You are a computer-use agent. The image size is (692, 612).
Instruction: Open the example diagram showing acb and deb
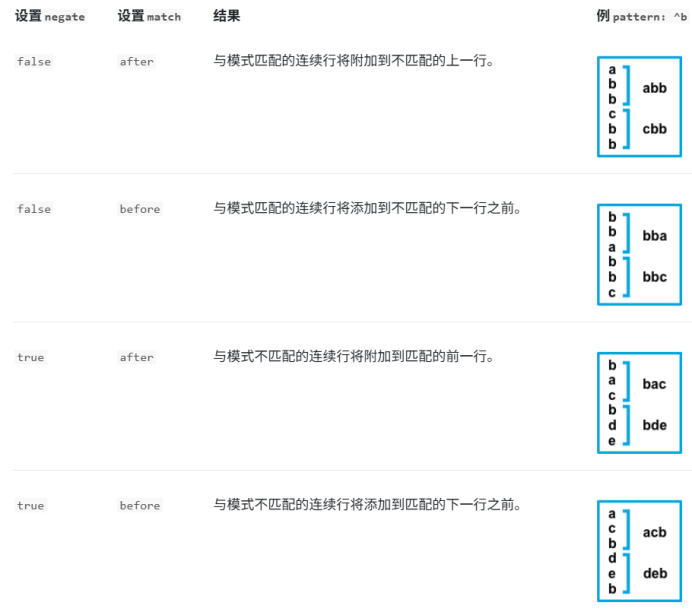(x=639, y=551)
